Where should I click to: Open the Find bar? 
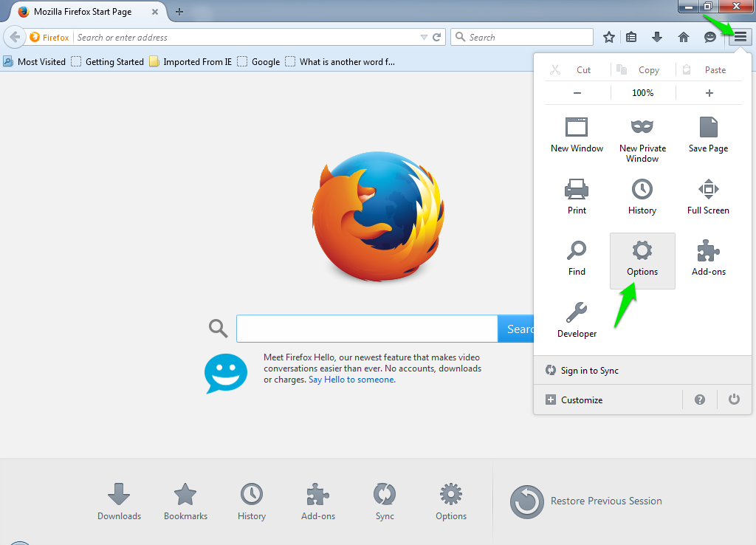(576, 256)
